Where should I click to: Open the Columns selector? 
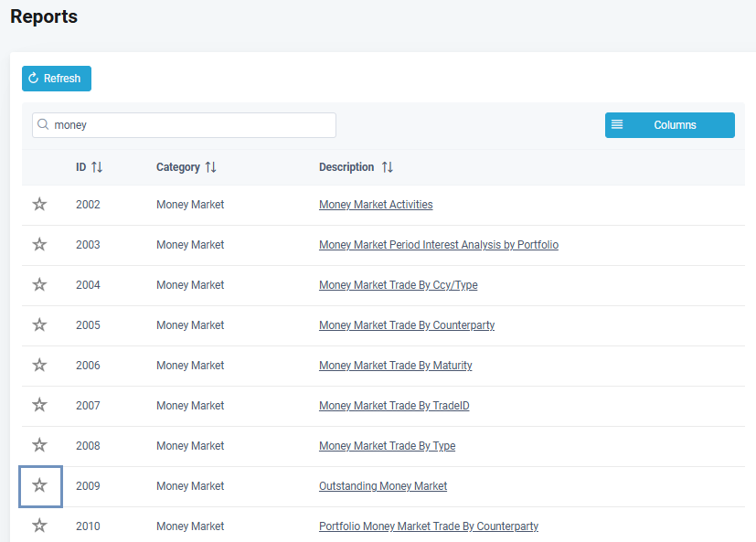[x=669, y=125]
